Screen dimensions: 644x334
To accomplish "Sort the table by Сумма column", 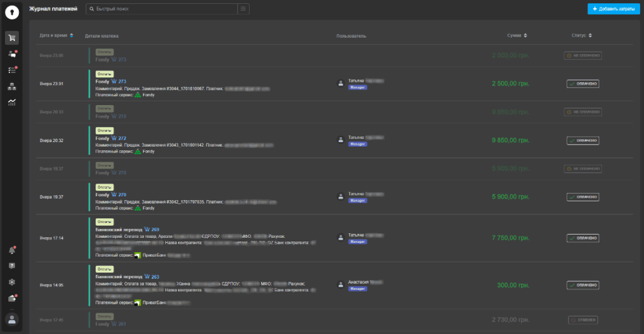I will click(x=517, y=35).
